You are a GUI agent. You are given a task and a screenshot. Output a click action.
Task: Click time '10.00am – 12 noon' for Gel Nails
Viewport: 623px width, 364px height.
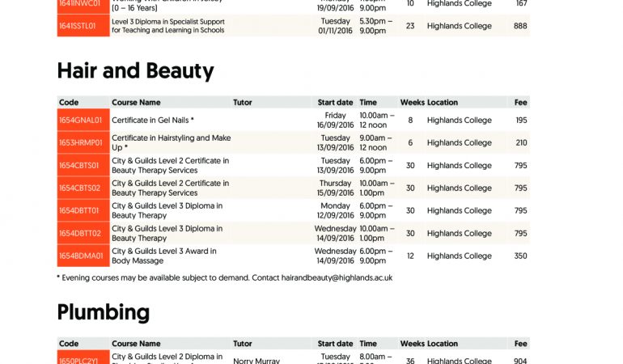pos(377,120)
